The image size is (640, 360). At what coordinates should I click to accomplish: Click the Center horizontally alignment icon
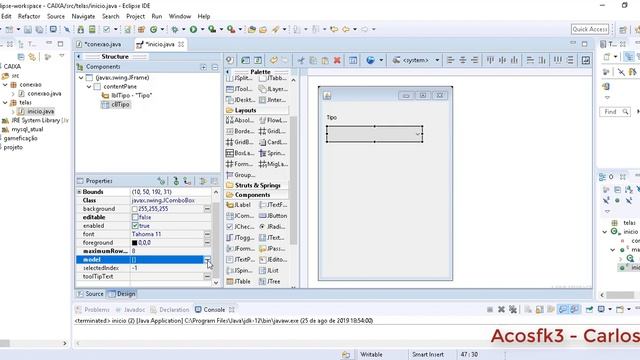[462, 60]
